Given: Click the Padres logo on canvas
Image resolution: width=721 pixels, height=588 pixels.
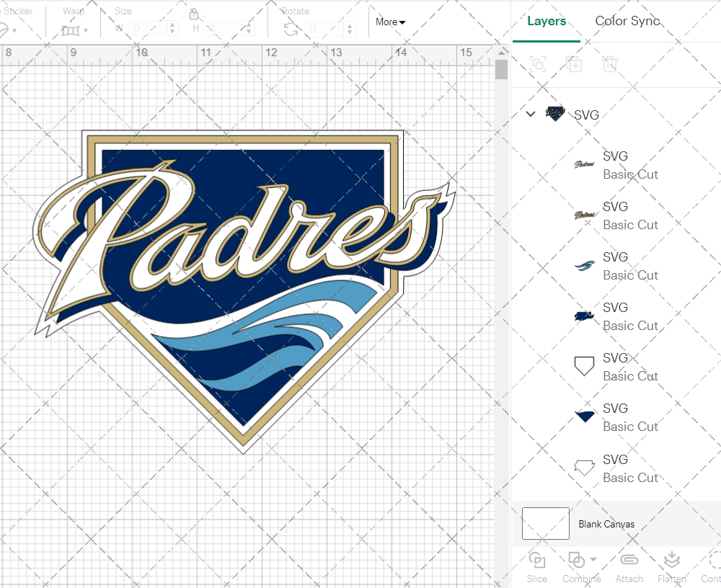Looking at the screenshot, I should pyautogui.click(x=244, y=290).
